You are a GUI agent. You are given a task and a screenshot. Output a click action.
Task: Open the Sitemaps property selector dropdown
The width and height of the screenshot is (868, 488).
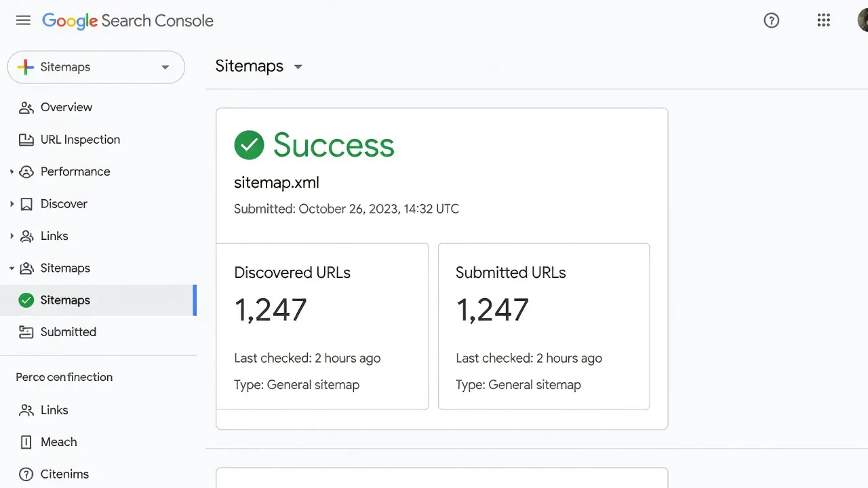coord(96,67)
